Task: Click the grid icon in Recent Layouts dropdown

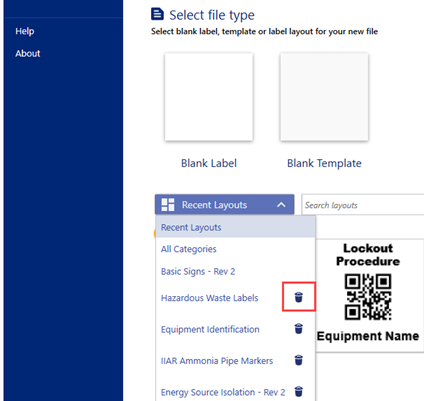Action: 168,205
